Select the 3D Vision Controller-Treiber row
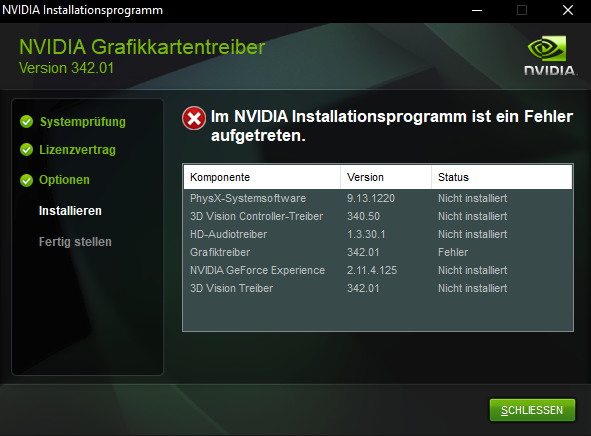This screenshot has height=436, width=591. click(378, 216)
